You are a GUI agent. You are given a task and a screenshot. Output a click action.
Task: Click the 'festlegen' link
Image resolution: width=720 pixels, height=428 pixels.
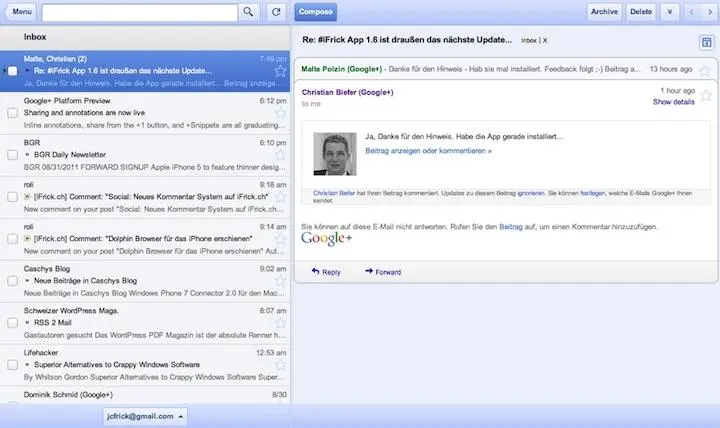pos(593,193)
